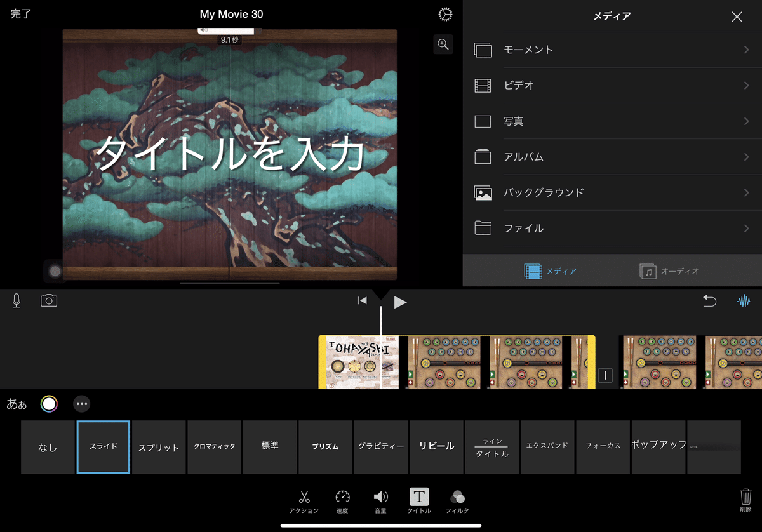This screenshot has height=532, width=762.
Task: Open the Photos icon row
Action: (612, 121)
